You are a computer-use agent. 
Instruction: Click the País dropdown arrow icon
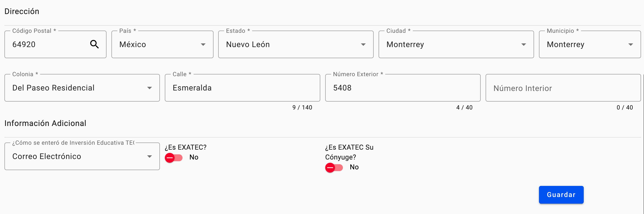point(203,45)
